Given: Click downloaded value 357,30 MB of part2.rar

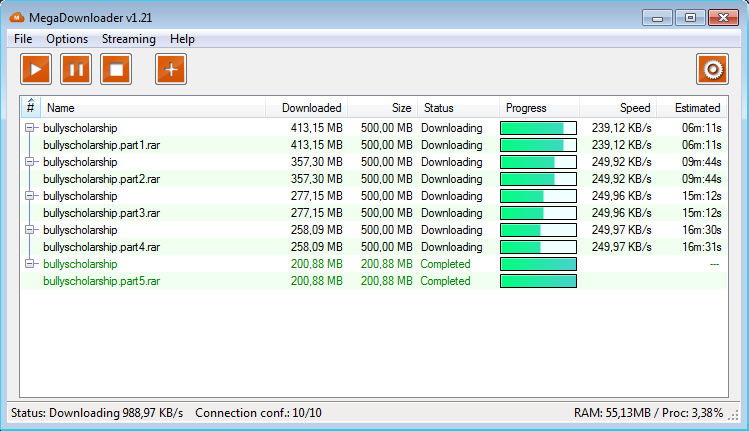Looking at the screenshot, I should pyautogui.click(x=316, y=179).
